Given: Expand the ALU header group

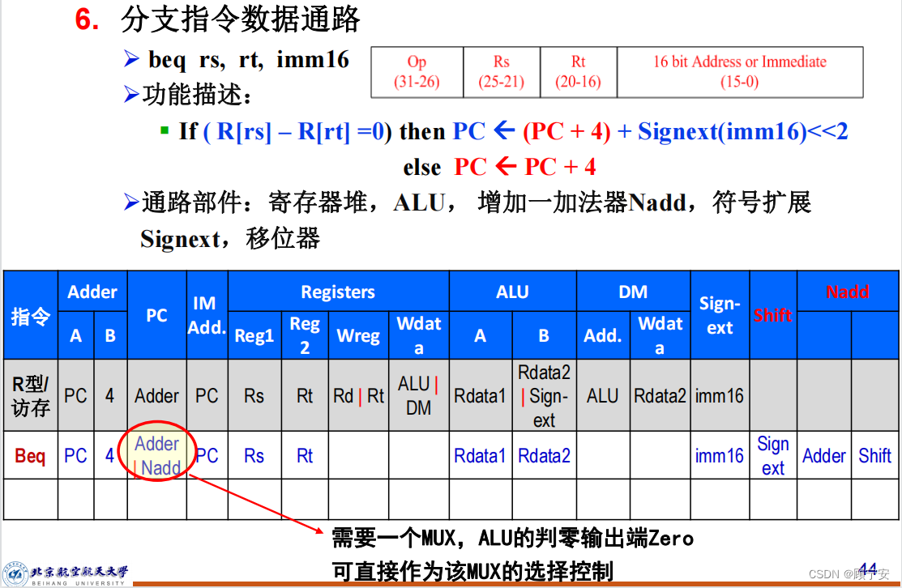Looking at the screenshot, I should pos(512,292).
